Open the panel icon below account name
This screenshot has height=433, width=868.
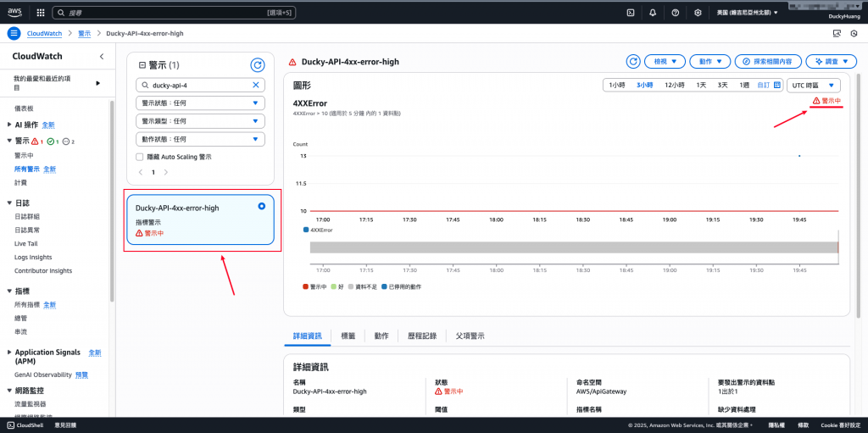(x=837, y=34)
